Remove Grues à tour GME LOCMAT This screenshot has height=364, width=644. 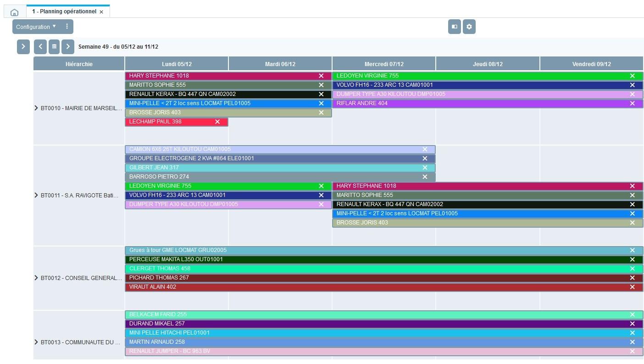[632, 250]
